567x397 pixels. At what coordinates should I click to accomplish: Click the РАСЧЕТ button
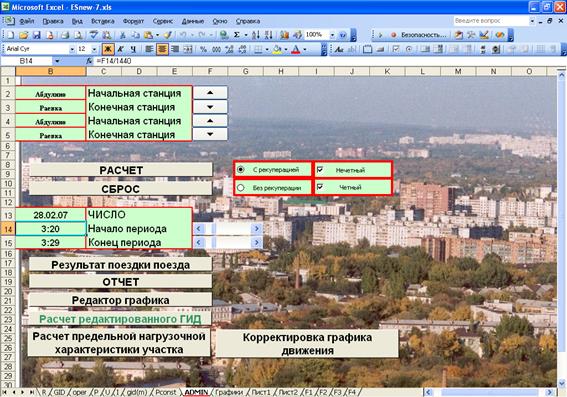click(121, 170)
